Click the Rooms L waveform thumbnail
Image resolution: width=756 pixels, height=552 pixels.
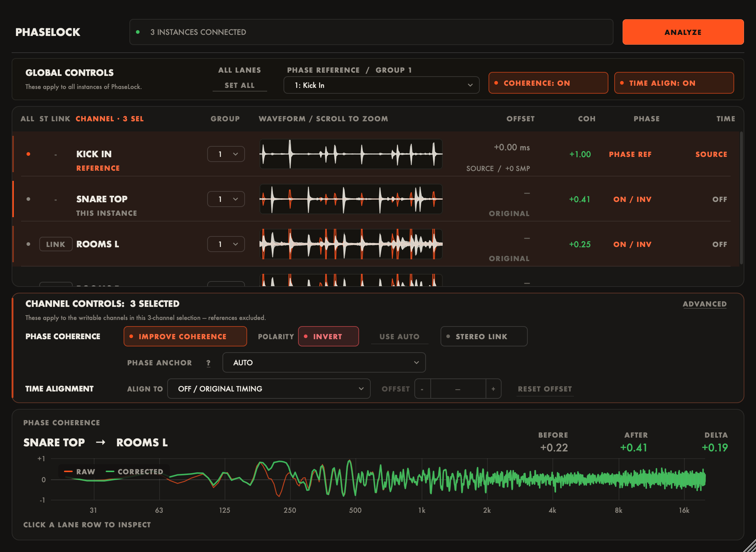[x=351, y=244]
